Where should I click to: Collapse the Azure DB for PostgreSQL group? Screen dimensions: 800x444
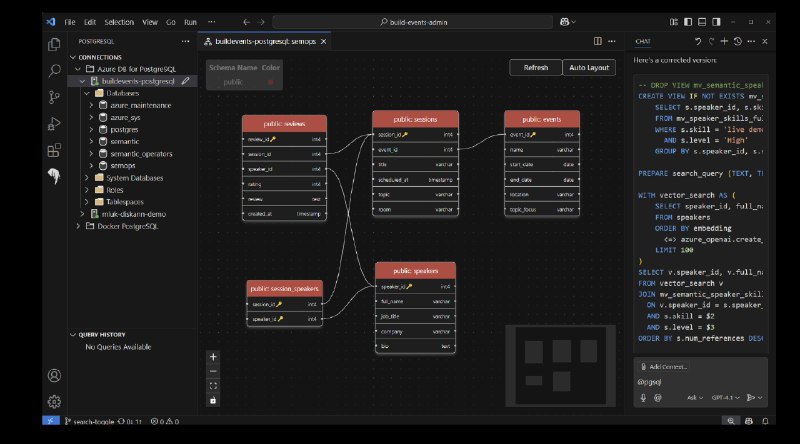tap(78, 69)
